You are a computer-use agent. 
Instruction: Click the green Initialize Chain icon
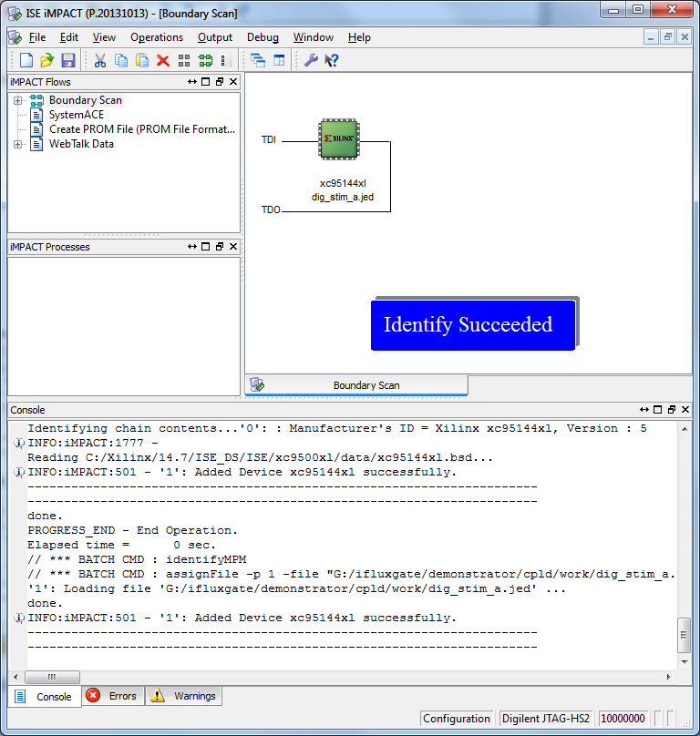(205, 60)
